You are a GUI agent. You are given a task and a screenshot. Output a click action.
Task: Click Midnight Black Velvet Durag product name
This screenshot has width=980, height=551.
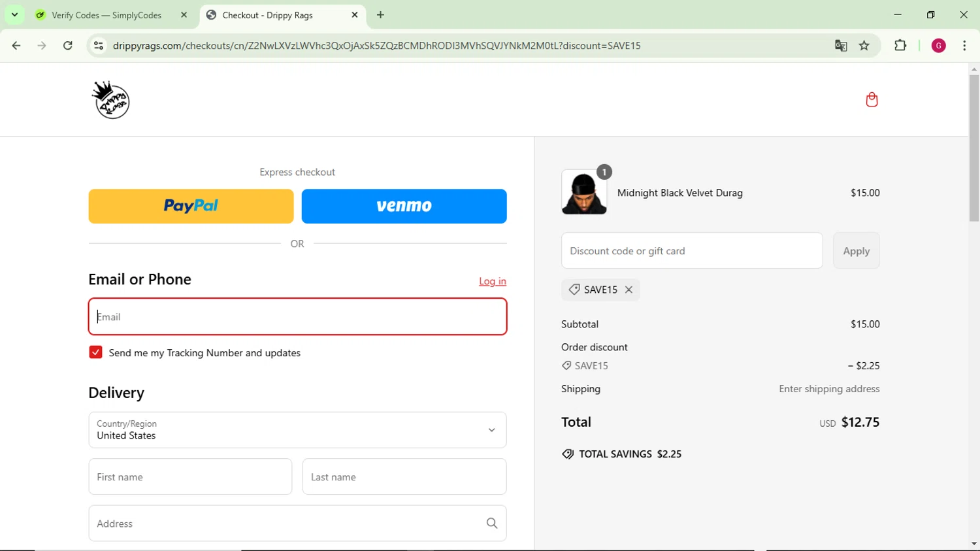coord(680,193)
